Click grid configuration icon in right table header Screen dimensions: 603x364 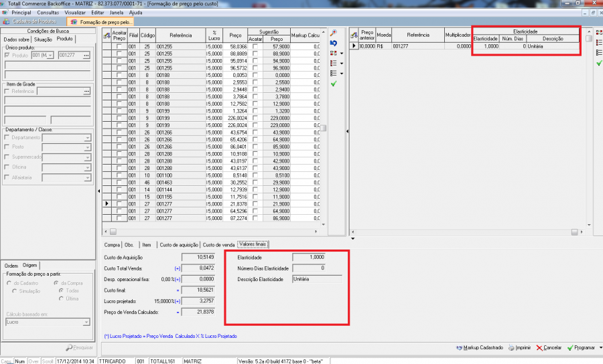(353, 35)
